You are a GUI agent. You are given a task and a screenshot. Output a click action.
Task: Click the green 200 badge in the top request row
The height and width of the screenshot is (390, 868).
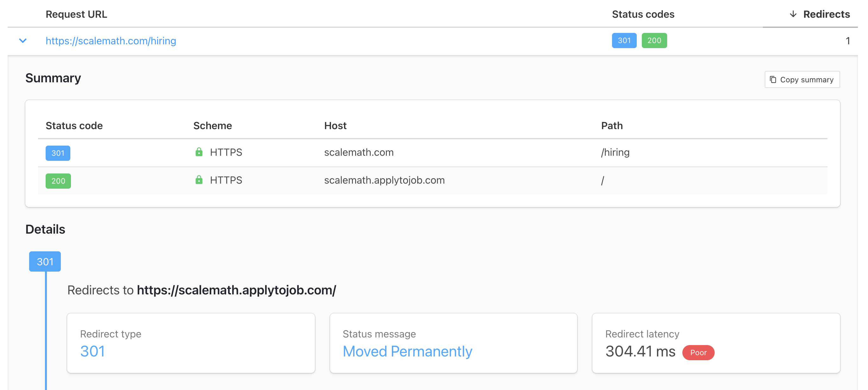pos(654,41)
